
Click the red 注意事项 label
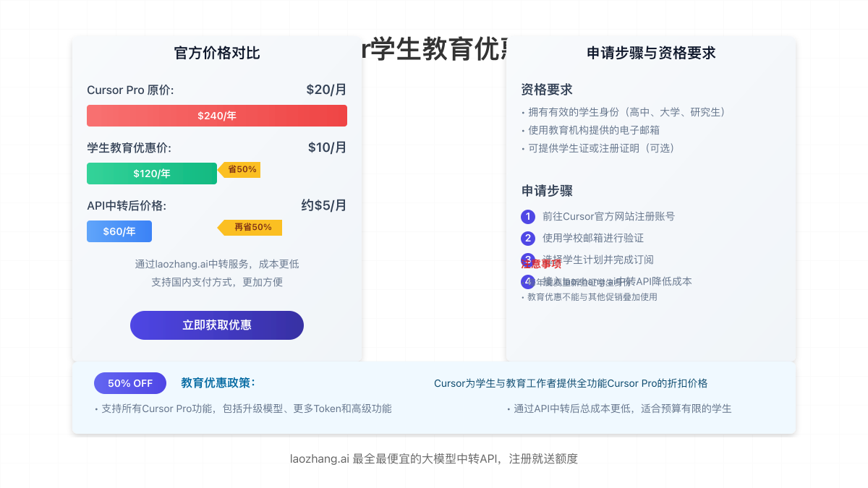tap(541, 264)
